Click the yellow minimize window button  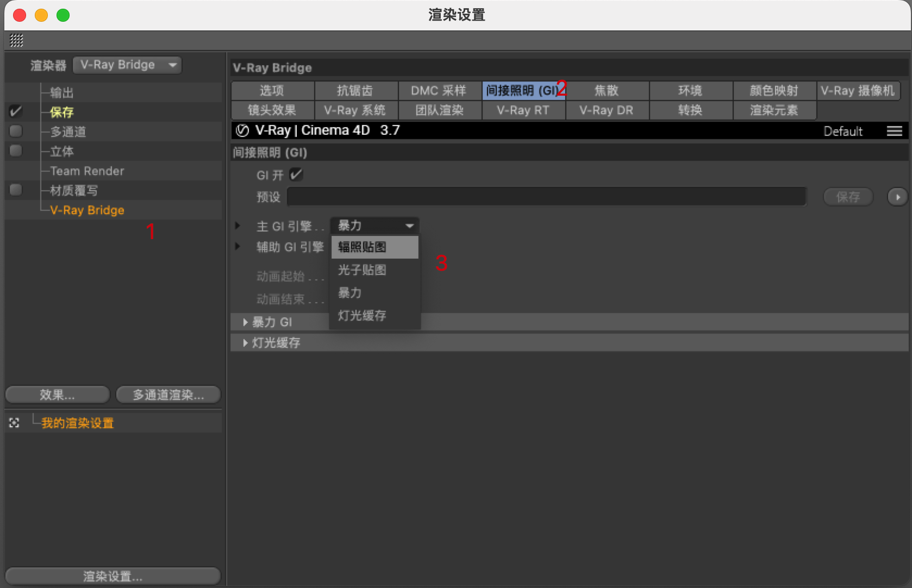tap(41, 15)
